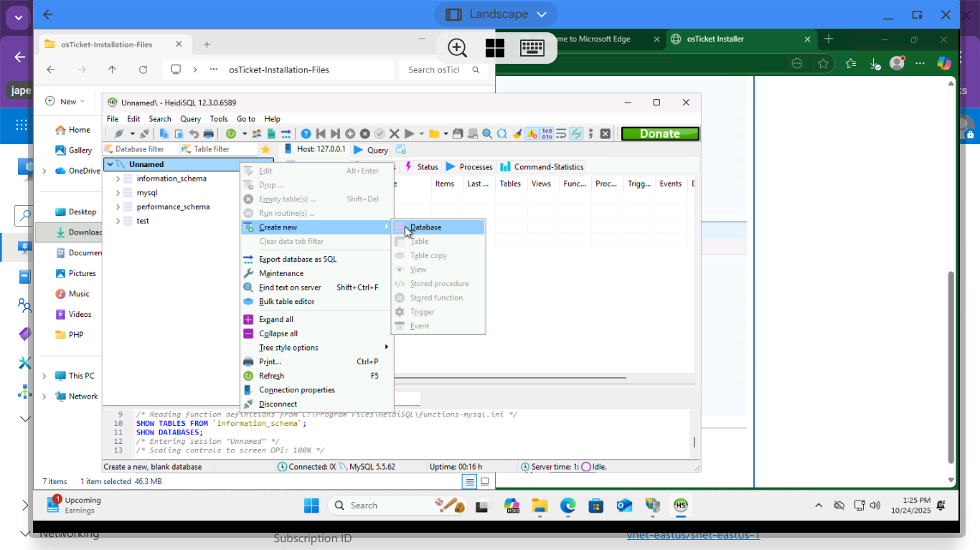
Task: Open the Tools menu in HeidiSQL
Action: tap(219, 119)
